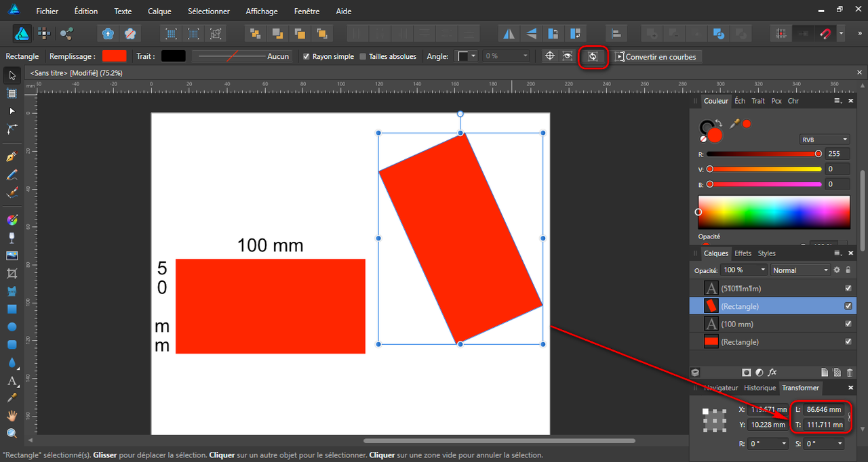The image size is (868, 462).
Task: Click the Y position field 10.228 mm
Action: pyautogui.click(x=768, y=425)
